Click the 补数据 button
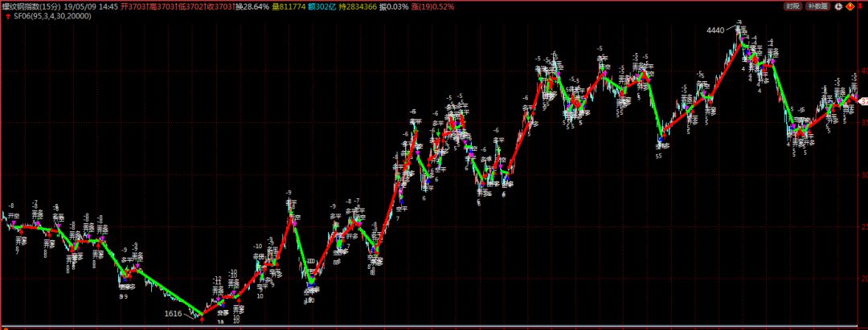 (817, 6)
